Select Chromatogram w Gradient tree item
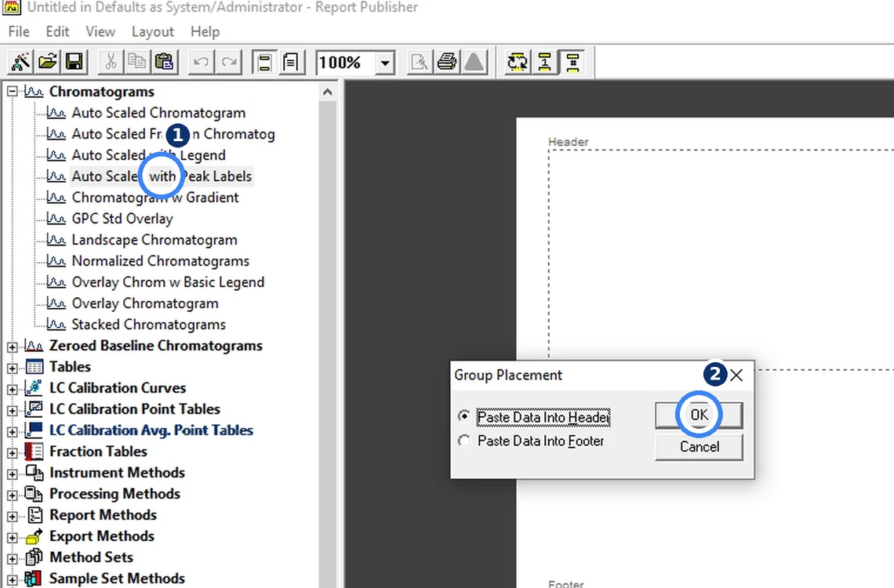This screenshot has width=894, height=588. (155, 197)
